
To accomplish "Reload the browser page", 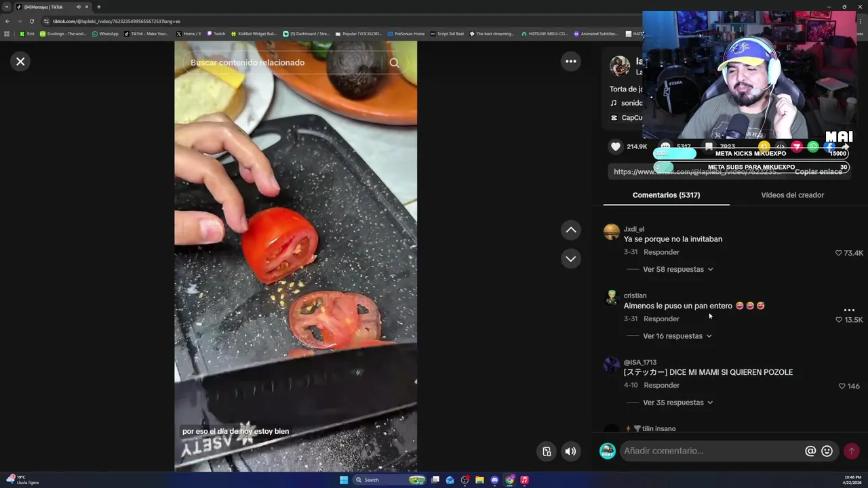I will coord(31,21).
